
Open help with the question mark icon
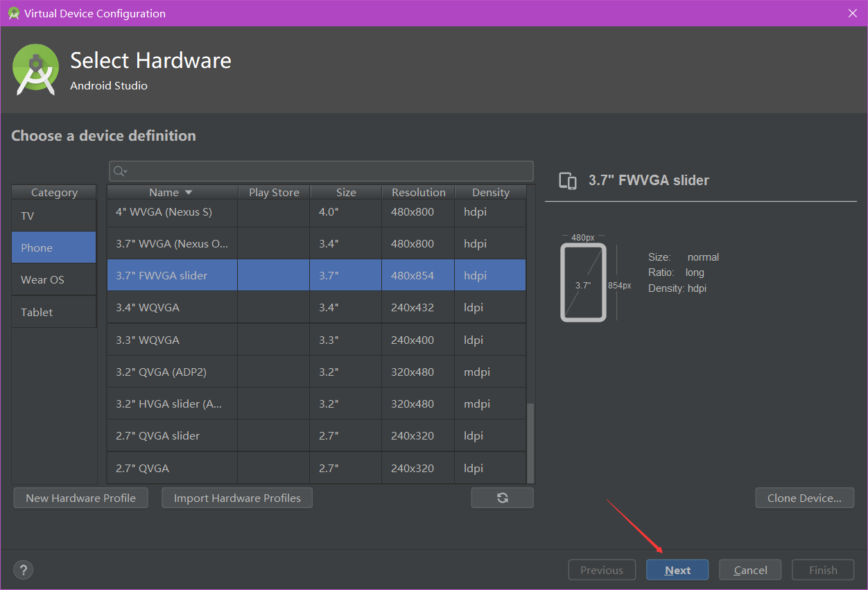(23, 570)
